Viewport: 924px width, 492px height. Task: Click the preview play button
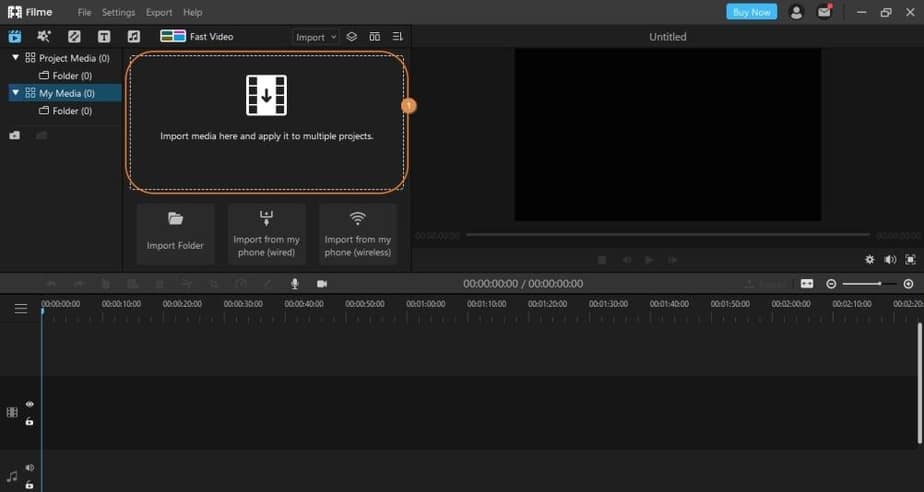649,260
